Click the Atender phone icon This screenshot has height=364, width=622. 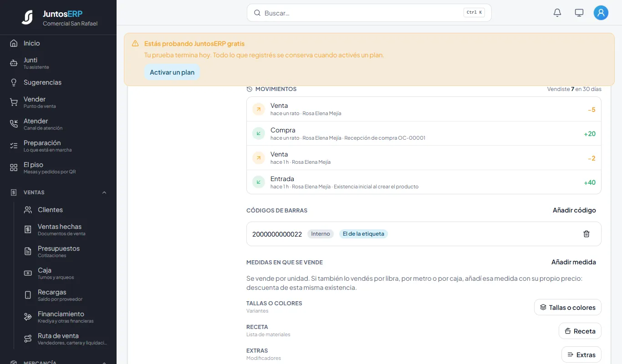click(x=14, y=124)
